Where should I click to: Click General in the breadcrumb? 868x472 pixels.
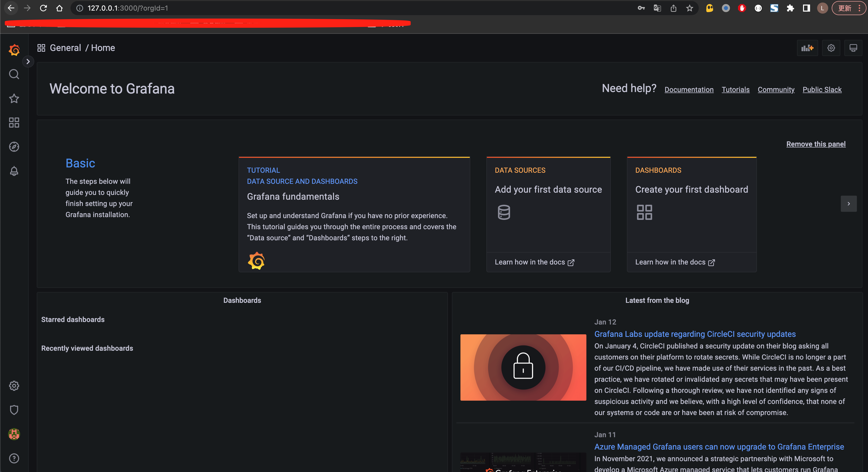coord(65,48)
